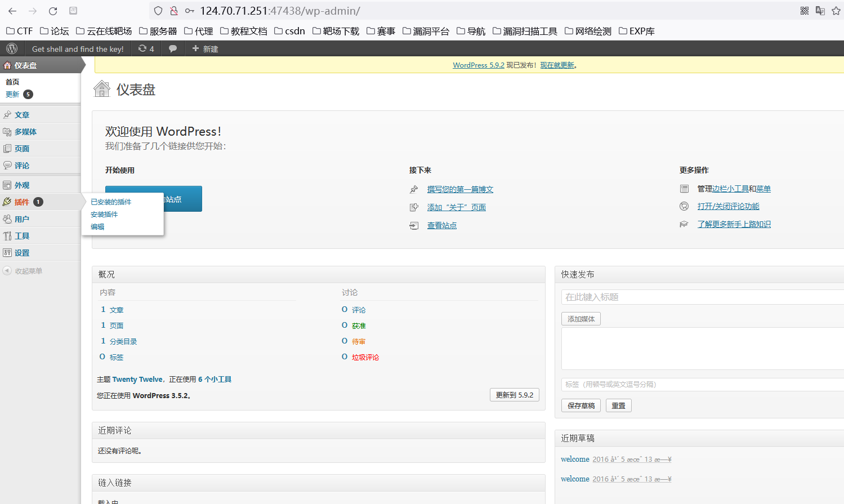Click 更新到 5.9.2 button

[x=514, y=395]
